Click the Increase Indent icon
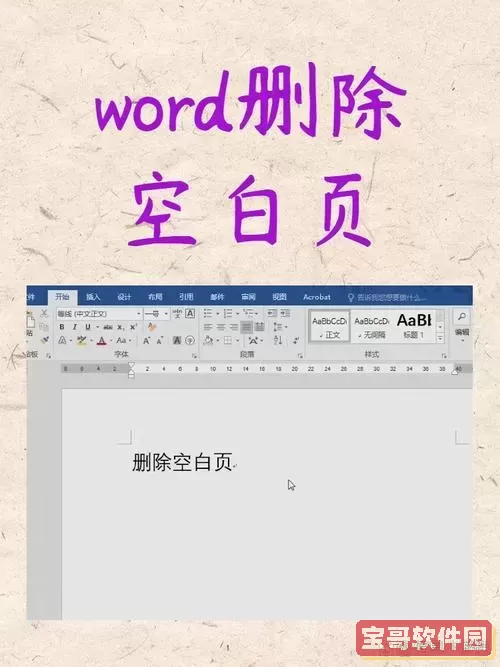This screenshot has width=500, height=667. click(x=285, y=314)
